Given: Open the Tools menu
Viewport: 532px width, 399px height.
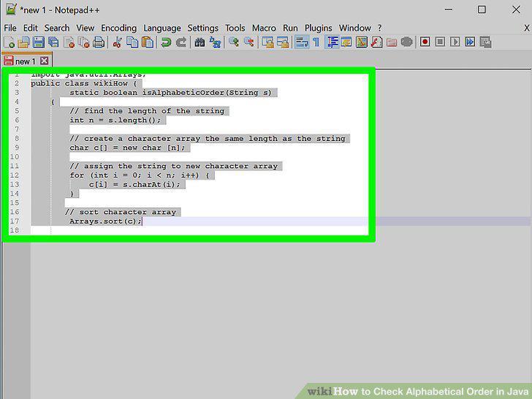Looking at the screenshot, I should tap(235, 28).
